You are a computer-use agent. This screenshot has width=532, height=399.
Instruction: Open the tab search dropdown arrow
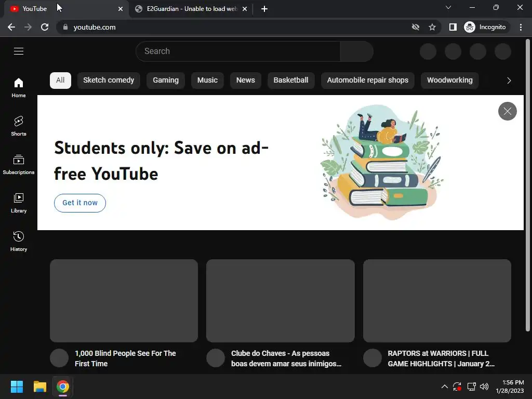point(448,7)
